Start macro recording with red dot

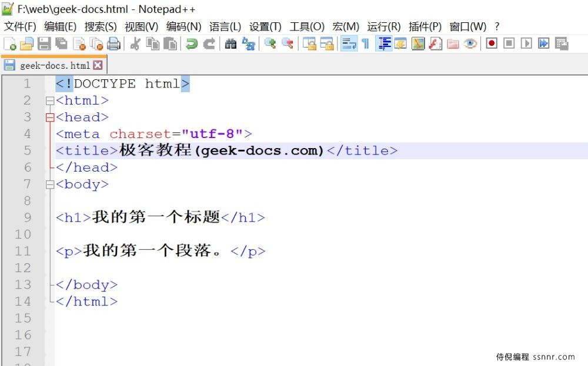point(492,43)
